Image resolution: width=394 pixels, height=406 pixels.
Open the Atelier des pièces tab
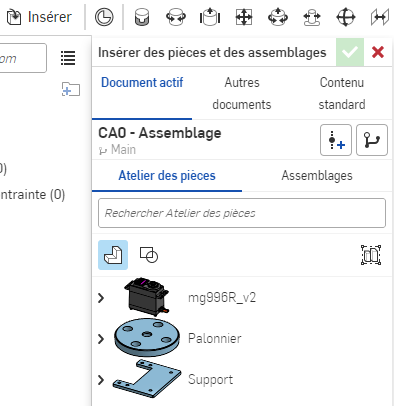(167, 176)
